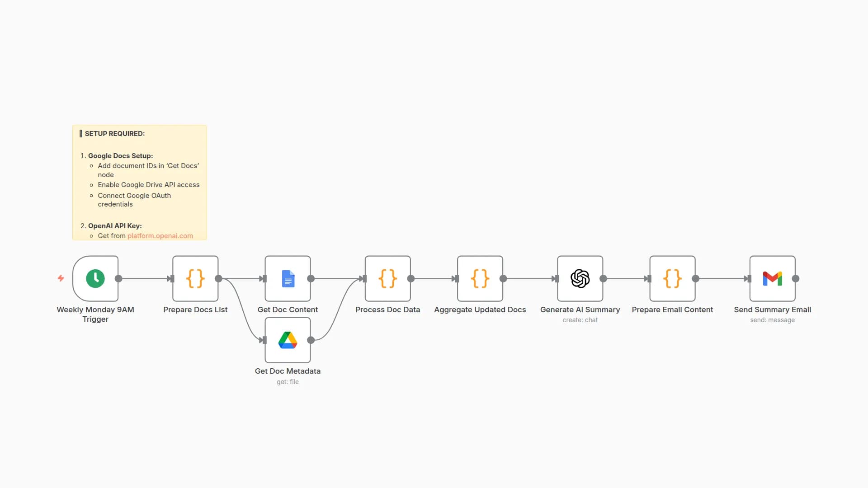Click the Aggregate Updated Docs code node
The image size is (868, 488).
[x=480, y=278]
